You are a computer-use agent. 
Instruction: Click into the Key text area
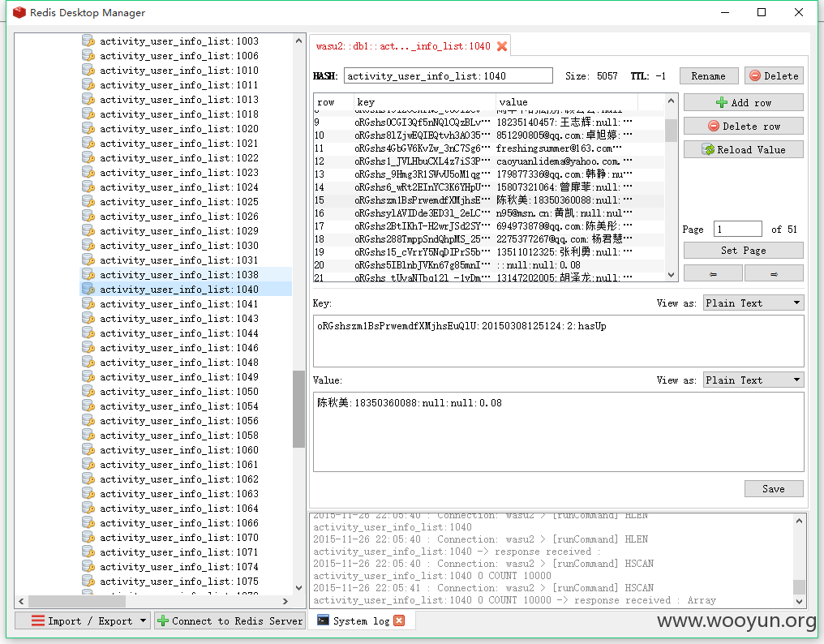558,341
